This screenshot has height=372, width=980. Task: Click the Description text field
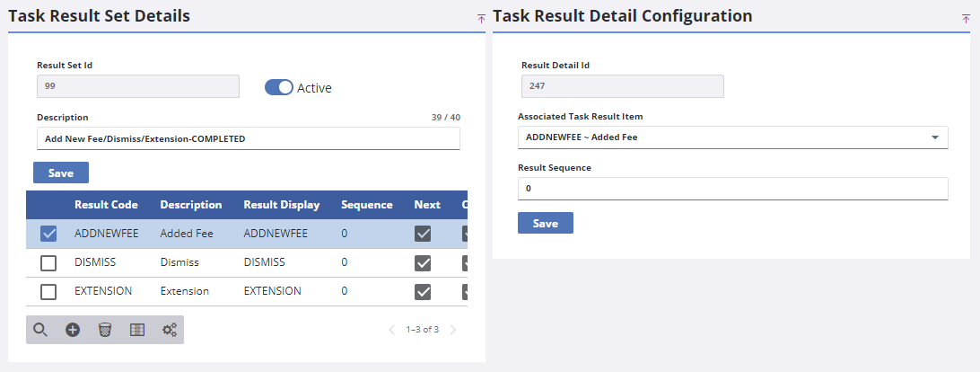pyautogui.click(x=248, y=138)
